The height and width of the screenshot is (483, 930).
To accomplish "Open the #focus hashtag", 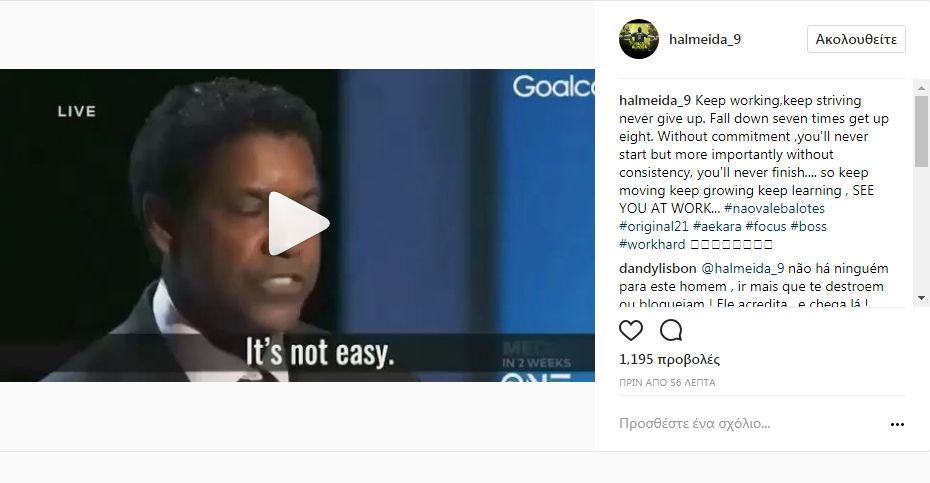I will point(766,226).
